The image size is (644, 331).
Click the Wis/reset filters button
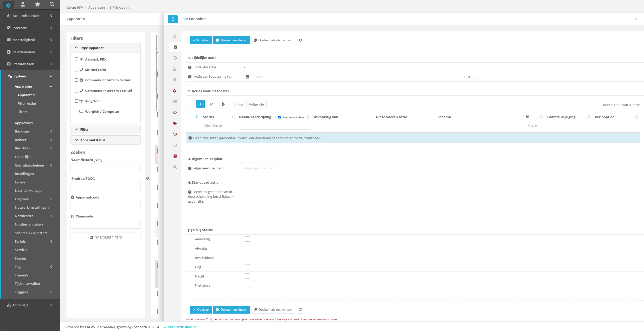coord(106,237)
